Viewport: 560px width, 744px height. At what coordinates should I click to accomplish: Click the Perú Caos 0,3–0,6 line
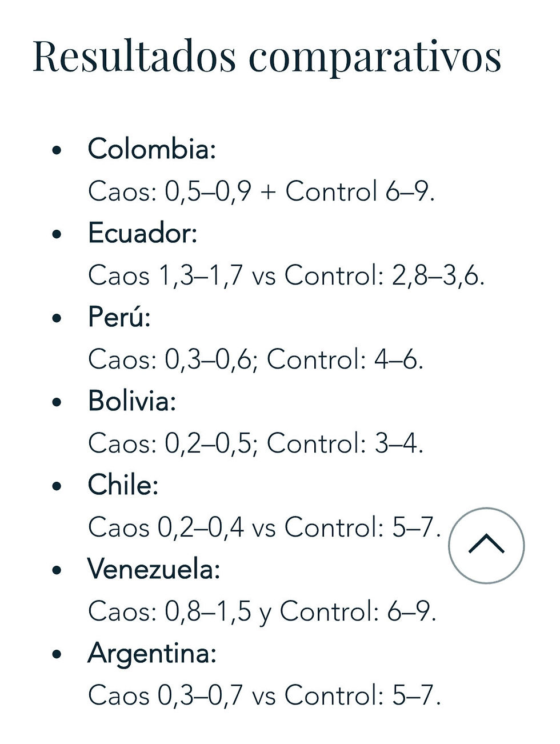pyautogui.click(x=255, y=359)
